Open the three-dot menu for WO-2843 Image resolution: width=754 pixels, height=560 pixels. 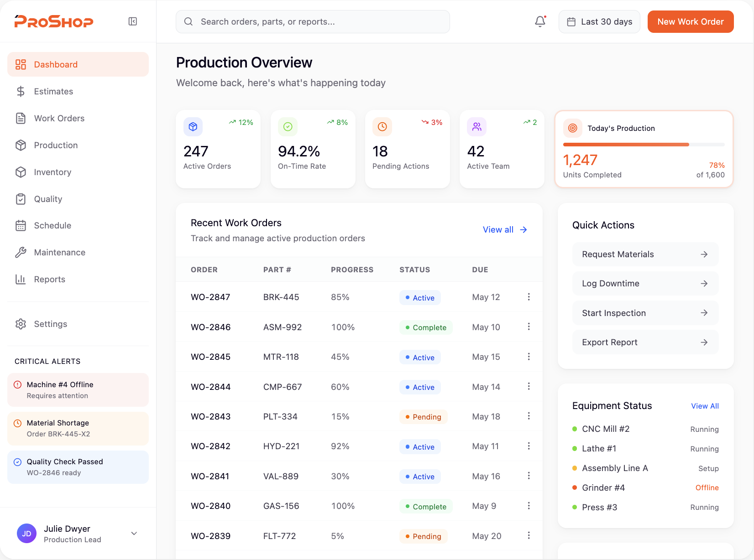pyautogui.click(x=529, y=416)
